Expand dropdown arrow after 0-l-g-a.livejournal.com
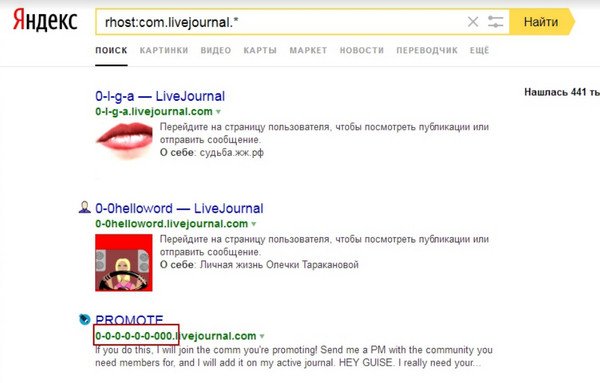The width and height of the screenshot is (600, 383). pos(218,112)
